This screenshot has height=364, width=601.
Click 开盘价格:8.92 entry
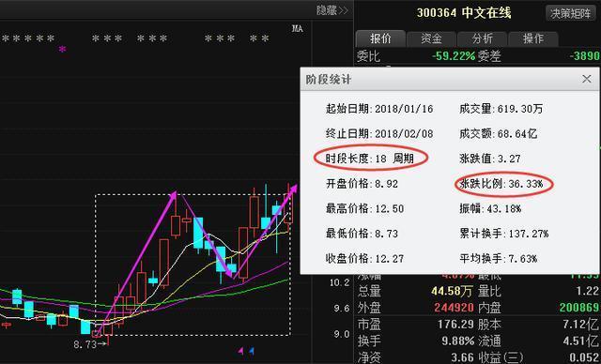362,184
